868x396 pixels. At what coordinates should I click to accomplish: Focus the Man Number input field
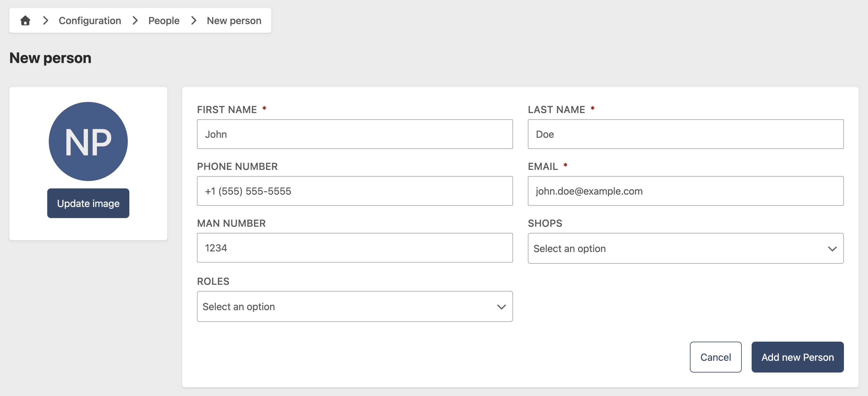pyautogui.click(x=355, y=248)
